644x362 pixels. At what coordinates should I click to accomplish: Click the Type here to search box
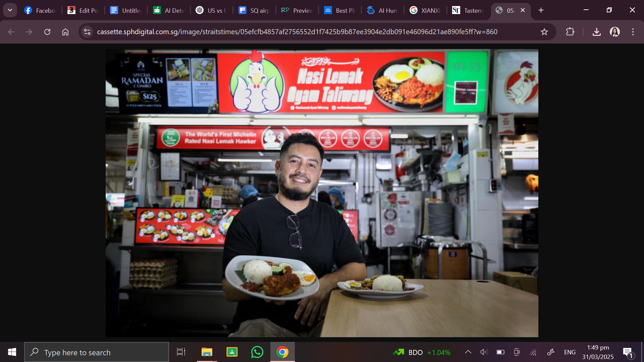[x=97, y=352]
